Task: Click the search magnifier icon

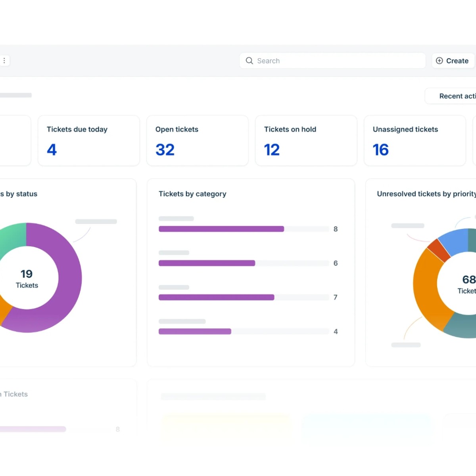Action: 249,61
